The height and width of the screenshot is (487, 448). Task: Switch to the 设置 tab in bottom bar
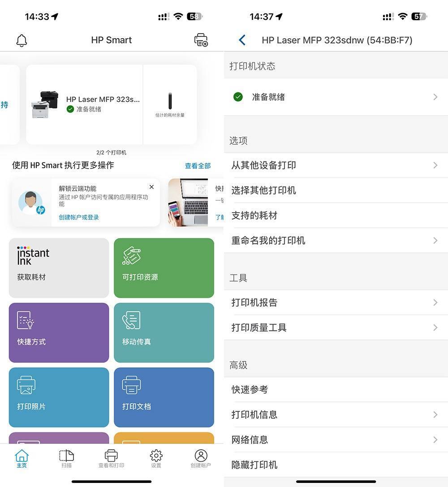tap(155, 458)
